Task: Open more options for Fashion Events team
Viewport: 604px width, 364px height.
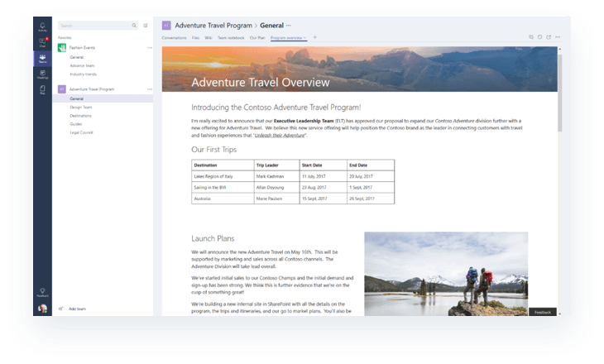Action: [x=150, y=47]
